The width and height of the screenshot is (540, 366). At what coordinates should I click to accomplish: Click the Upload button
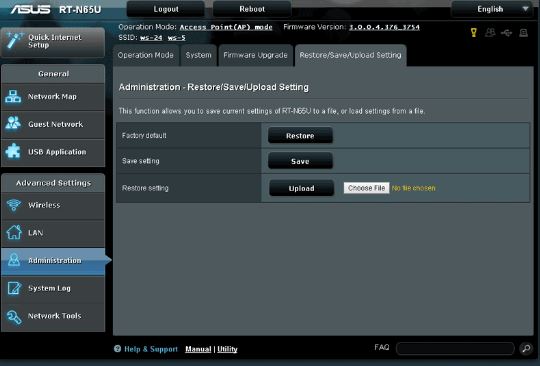coord(301,188)
